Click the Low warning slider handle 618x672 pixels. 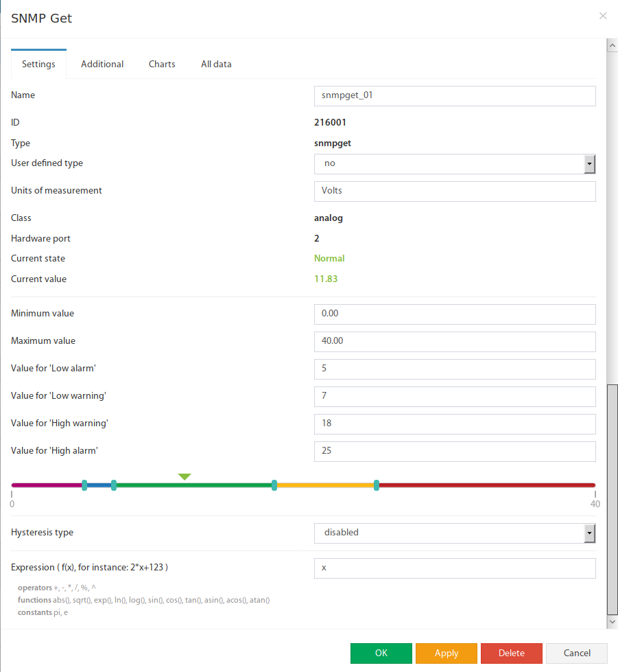click(x=113, y=485)
